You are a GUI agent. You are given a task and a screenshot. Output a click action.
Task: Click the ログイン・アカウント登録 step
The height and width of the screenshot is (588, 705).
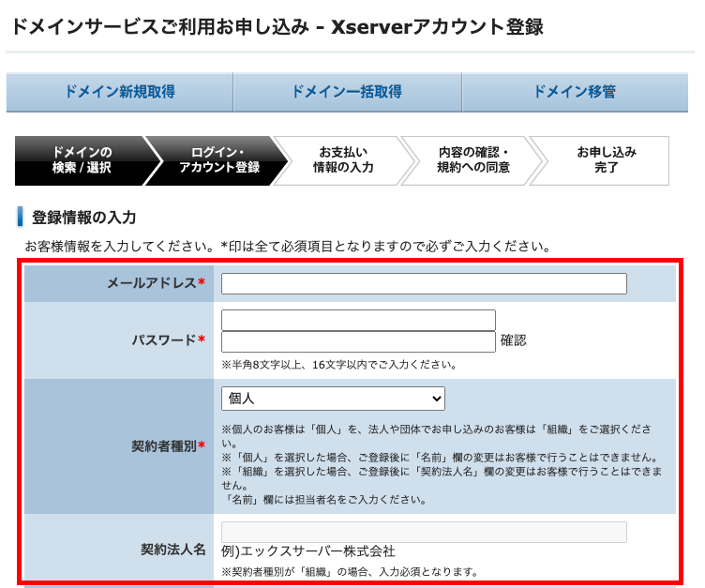point(217,160)
